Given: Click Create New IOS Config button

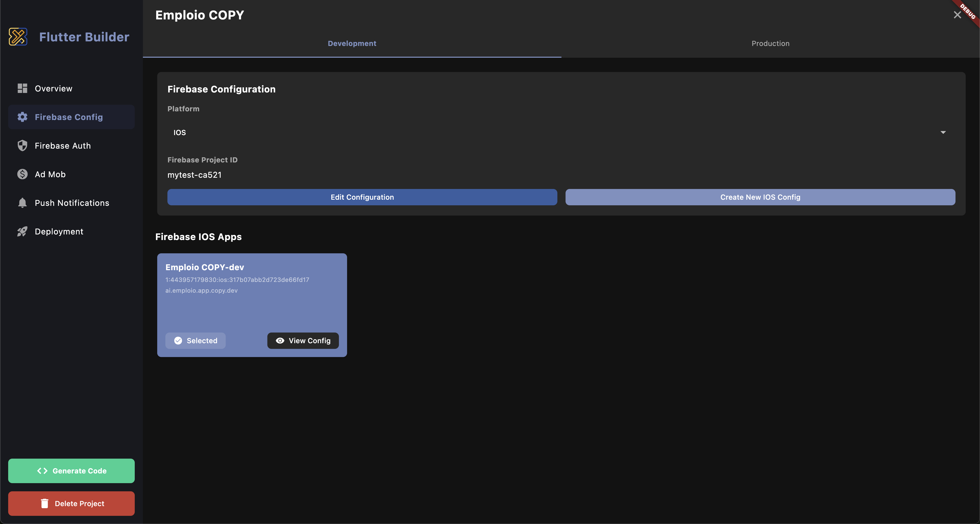Looking at the screenshot, I should pyautogui.click(x=760, y=197).
